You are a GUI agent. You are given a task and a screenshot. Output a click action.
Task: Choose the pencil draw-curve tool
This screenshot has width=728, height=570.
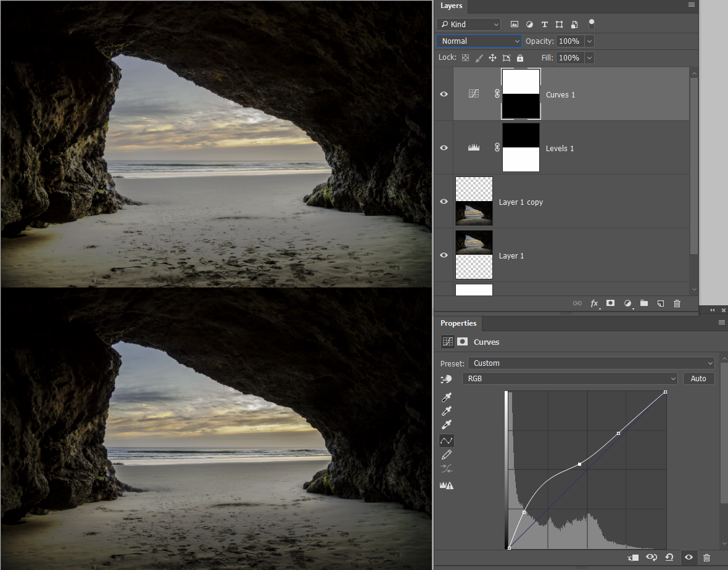(447, 455)
